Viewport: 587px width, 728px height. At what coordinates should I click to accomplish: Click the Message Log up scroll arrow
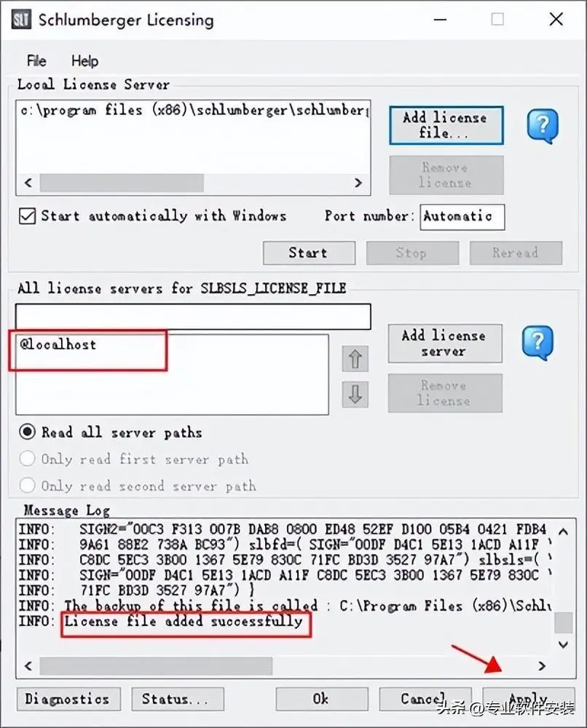coord(563,532)
